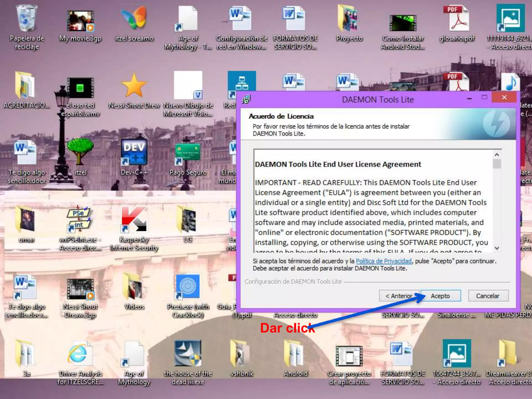This screenshot has height=399, width=532.
Task: Click the license text scroll-up arrow
Action: 497,155
